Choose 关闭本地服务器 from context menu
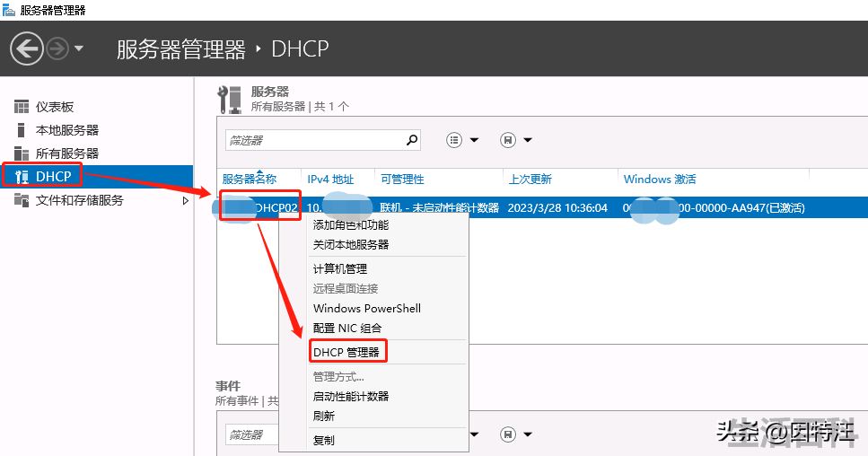 351,244
